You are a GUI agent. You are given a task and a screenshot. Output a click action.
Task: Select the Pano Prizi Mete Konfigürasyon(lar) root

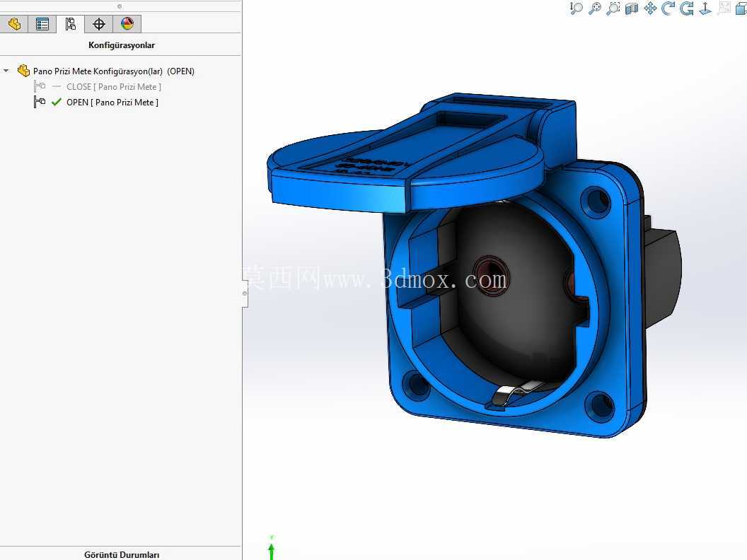coord(114,71)
